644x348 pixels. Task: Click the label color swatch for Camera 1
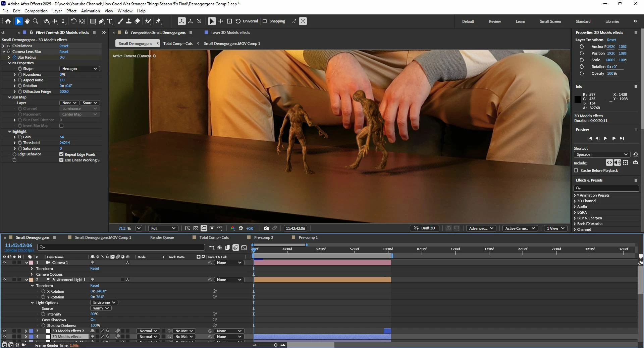click(31, 263)
